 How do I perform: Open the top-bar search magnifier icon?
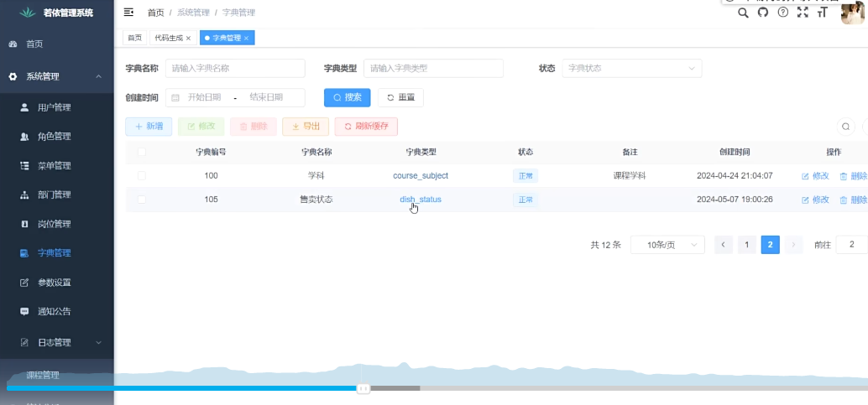coord(744,13)
